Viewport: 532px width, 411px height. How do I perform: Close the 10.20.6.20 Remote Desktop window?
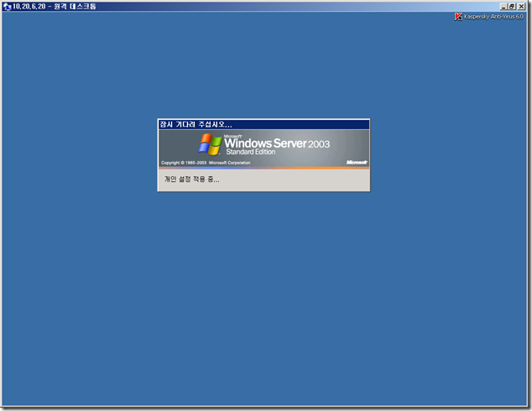(521, 7)
